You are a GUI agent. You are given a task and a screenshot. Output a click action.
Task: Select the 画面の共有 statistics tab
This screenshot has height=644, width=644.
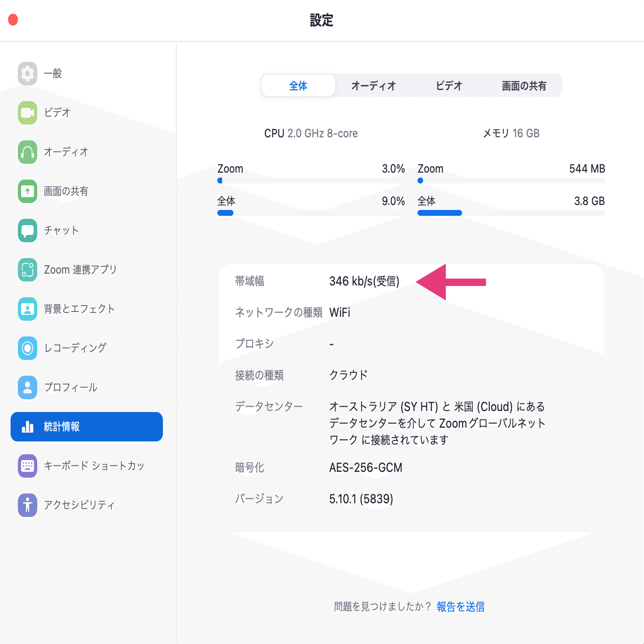(x=524, y=86)
